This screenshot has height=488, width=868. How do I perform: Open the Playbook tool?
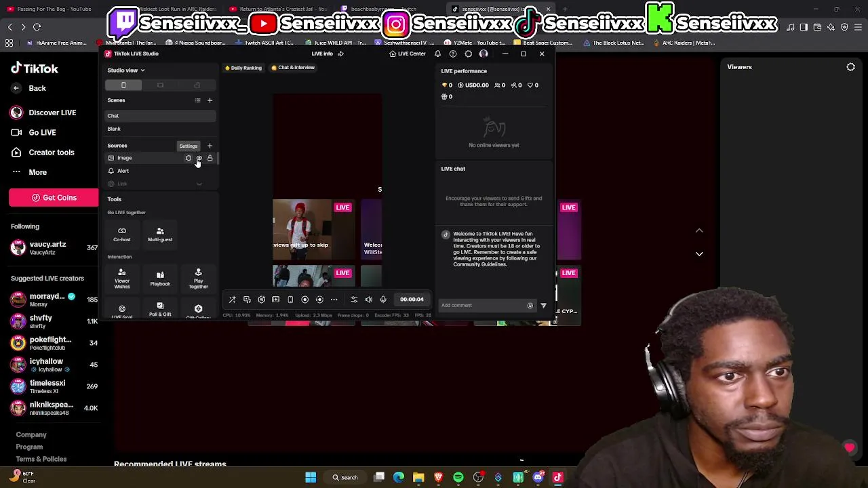(160, 279)
